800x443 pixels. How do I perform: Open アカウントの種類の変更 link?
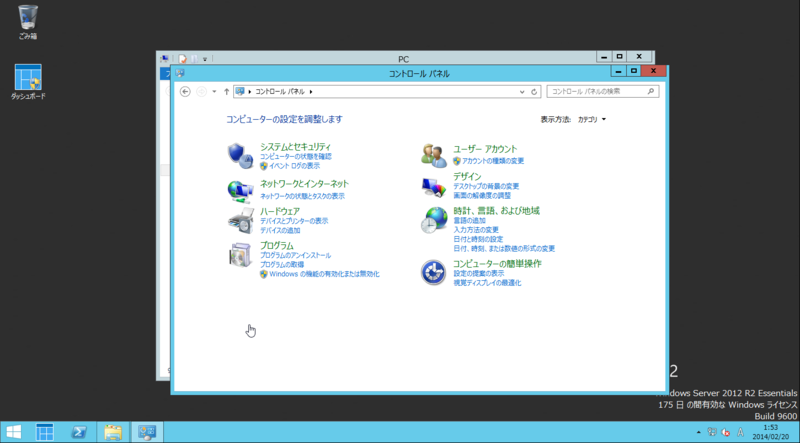click(493, 161)
